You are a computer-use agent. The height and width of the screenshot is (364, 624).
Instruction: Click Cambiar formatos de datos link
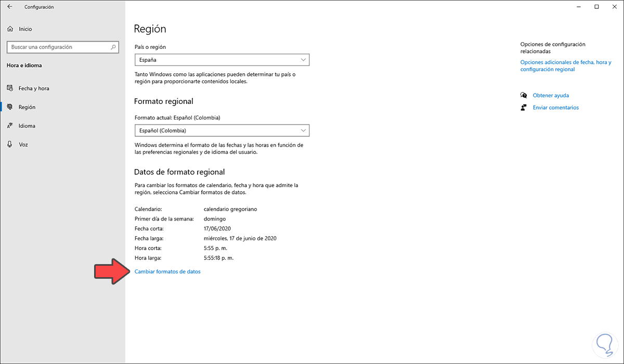coord(167,271)
